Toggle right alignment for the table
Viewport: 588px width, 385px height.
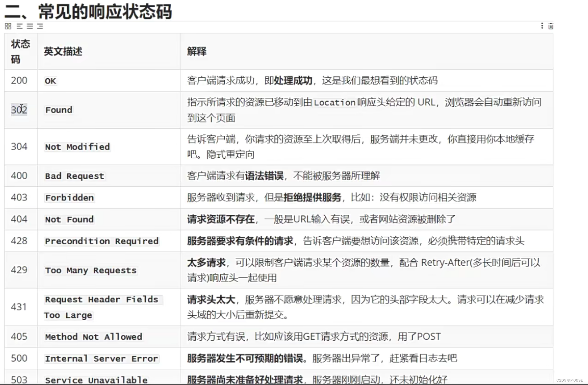pos(40,26)
